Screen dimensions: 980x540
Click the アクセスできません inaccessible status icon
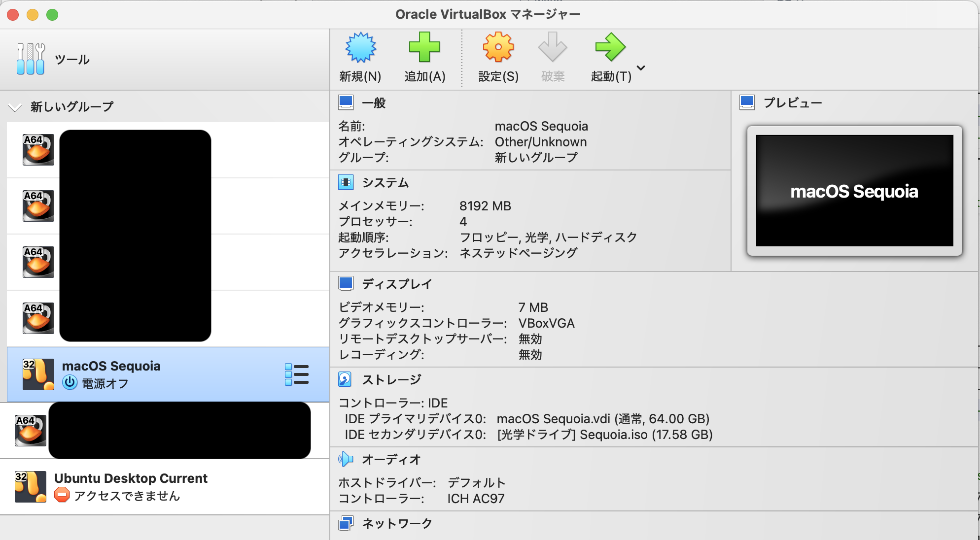point(62,495)
